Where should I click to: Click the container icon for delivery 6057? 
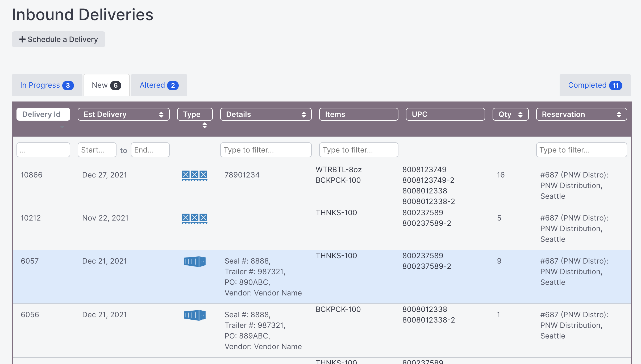[194, 261]
